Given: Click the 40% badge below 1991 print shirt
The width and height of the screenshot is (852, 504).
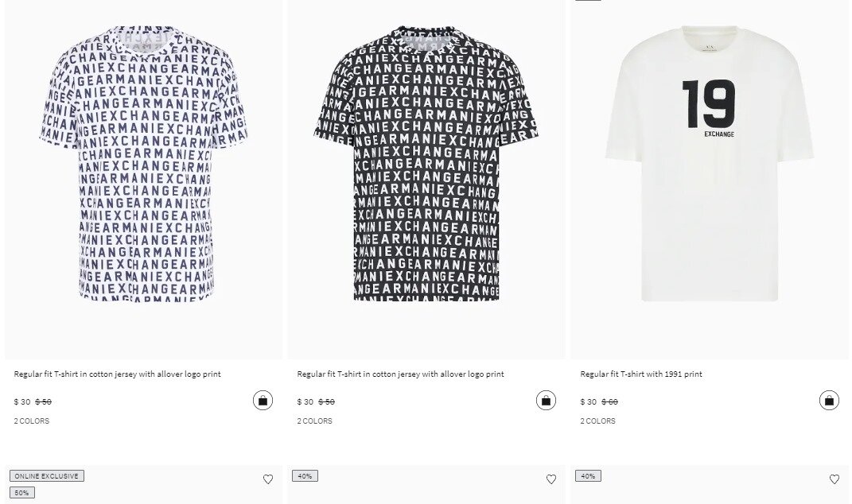Looking at the screenshot, I should tap(588, 476).
